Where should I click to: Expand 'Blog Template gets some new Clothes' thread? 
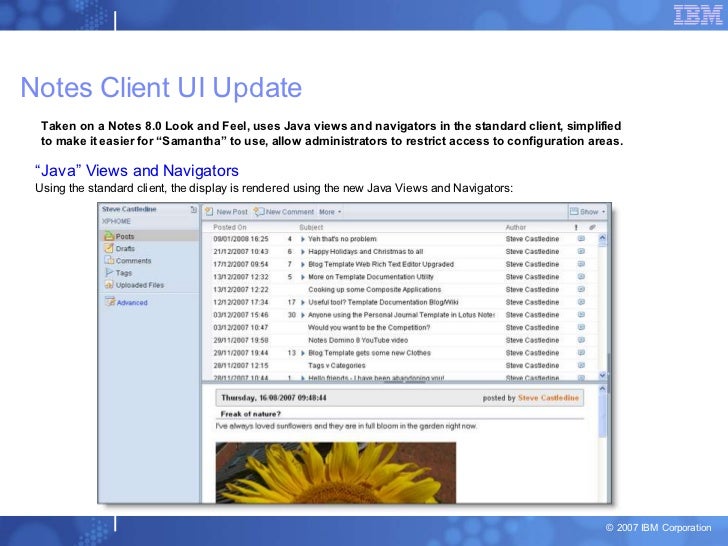(x=303, y=353)
